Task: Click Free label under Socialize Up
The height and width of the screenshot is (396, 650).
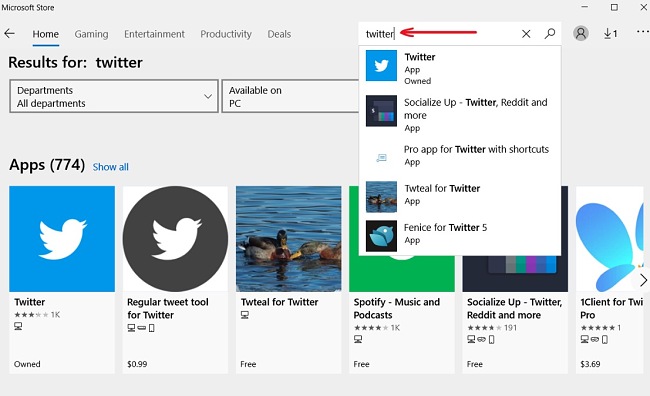Action: tap(475, 364)
